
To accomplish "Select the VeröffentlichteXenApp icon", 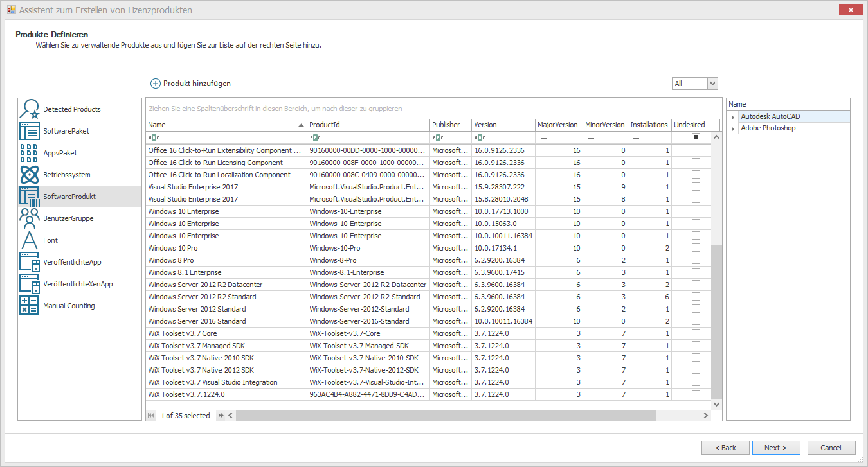I will click(x=29, y=284).
